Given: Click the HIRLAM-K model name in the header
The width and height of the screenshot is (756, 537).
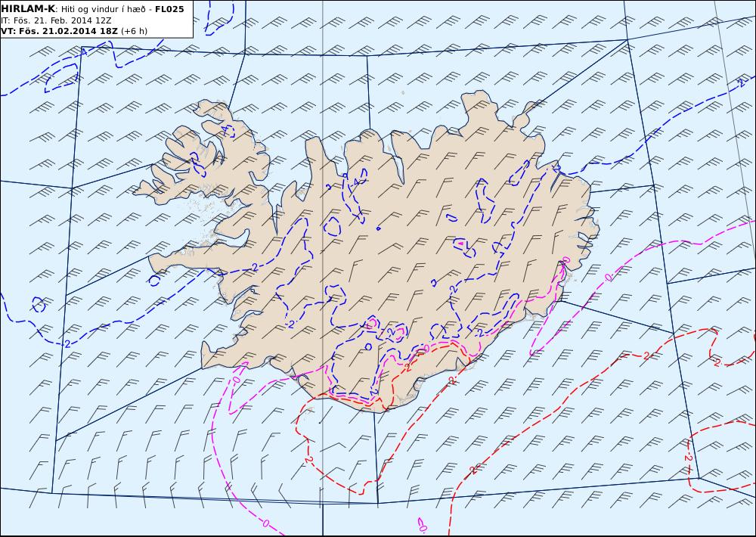Looking at the screenshot, I should coord(28,9).
